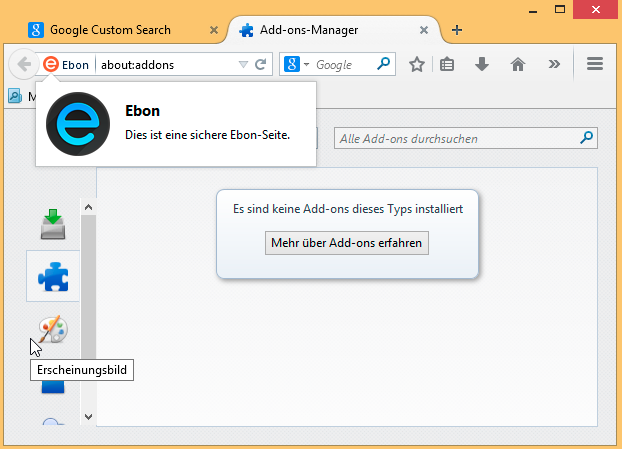
Task: Expand the toolbar overflow chevron
Action: [554, 64]
